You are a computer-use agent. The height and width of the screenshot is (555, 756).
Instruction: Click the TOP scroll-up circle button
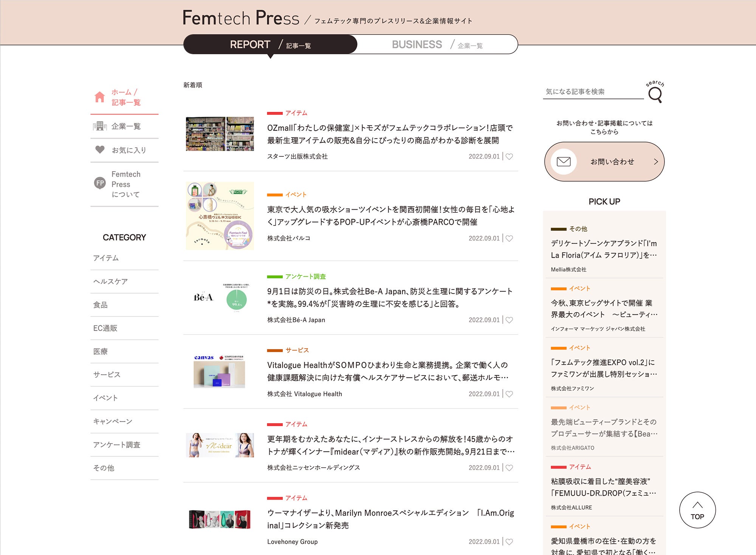coord(697,510)
